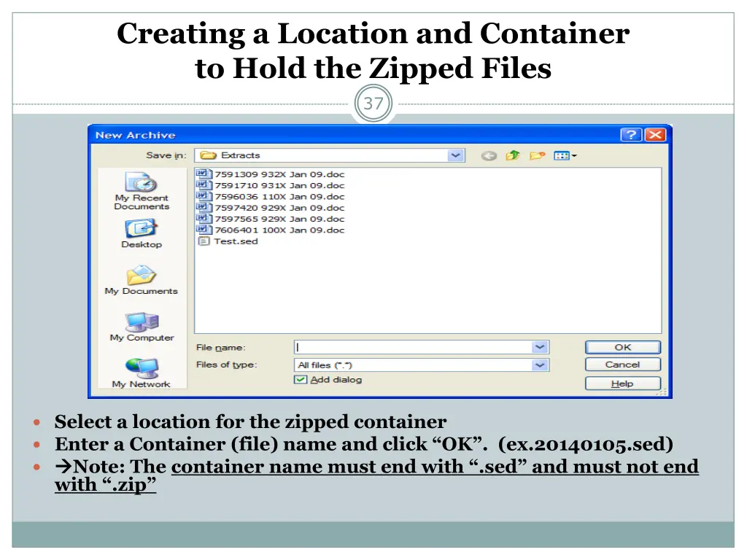The height and width of the screenshot is (560, 747).
Task: Open the Views menu icon
Action: (565, 156)
